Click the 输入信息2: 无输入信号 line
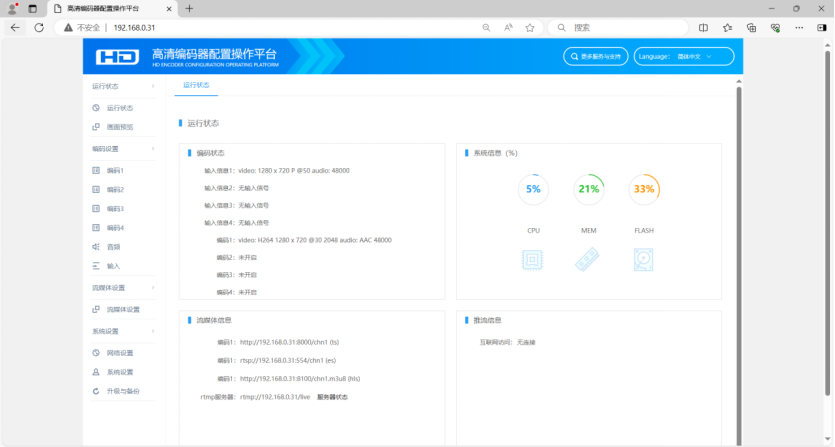Viewport: 835px width, 447px height. tap(236, 188)
